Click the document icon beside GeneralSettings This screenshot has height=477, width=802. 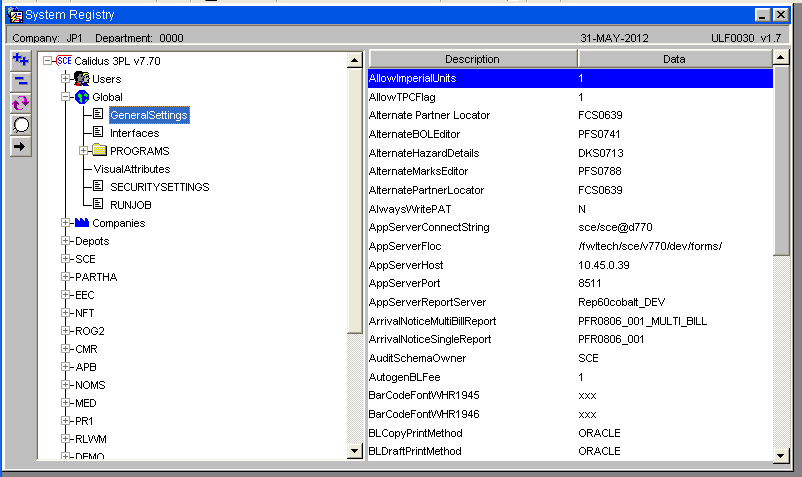pos(98,113)
